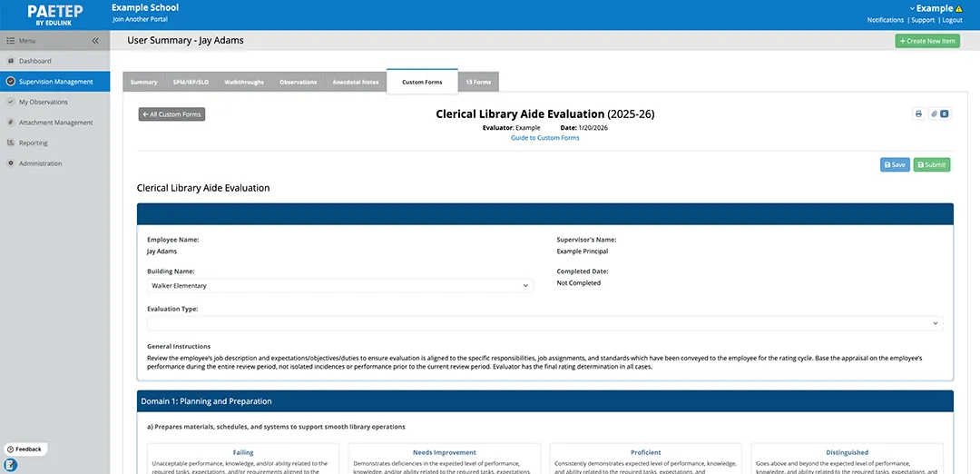This screenshot has height=474, width=980.
Task: Open Reporting menu item
Action: 55,143
